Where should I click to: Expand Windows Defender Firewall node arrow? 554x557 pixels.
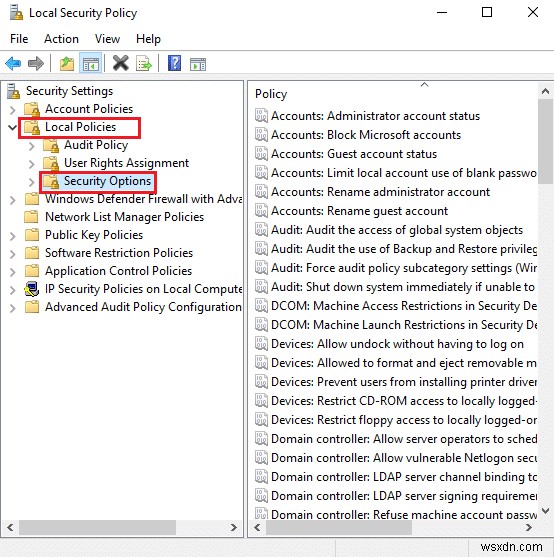(12, 200)
